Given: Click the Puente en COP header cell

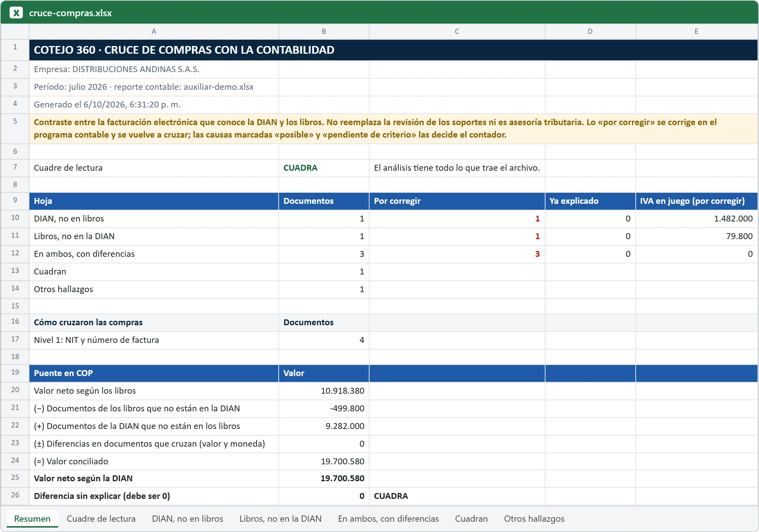Looking at the screenshot, I should (154, 373).
